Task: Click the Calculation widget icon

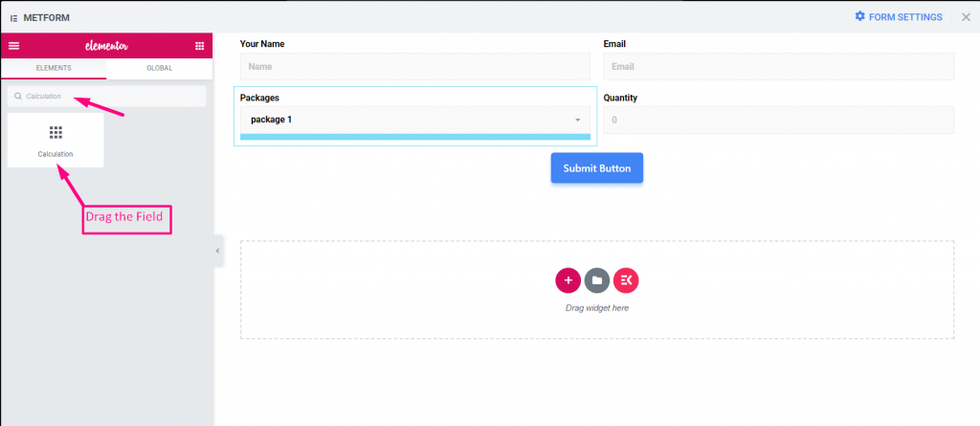Action: click(56, 133)
